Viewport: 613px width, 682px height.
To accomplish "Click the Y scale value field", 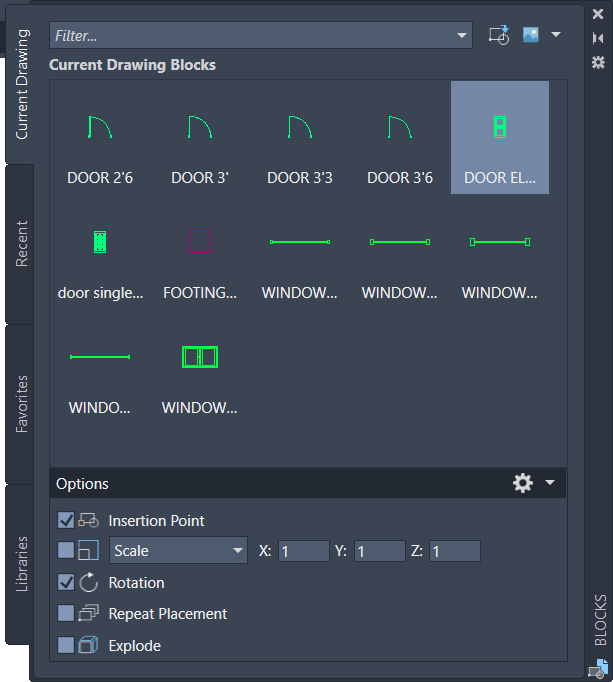I will [x=379, y=551].
